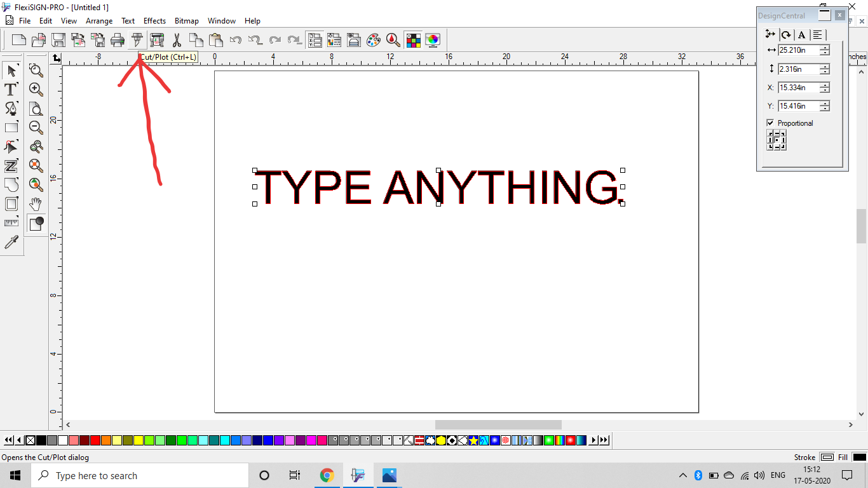
Task: Select the no-fill crossed swatch
Action: [31, 440]
